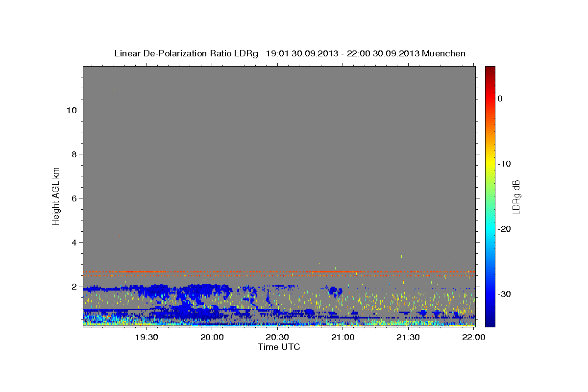Click the 22:00 time tick label
Viewport: 588px width, 392px height.
click(x=473, y=338)
